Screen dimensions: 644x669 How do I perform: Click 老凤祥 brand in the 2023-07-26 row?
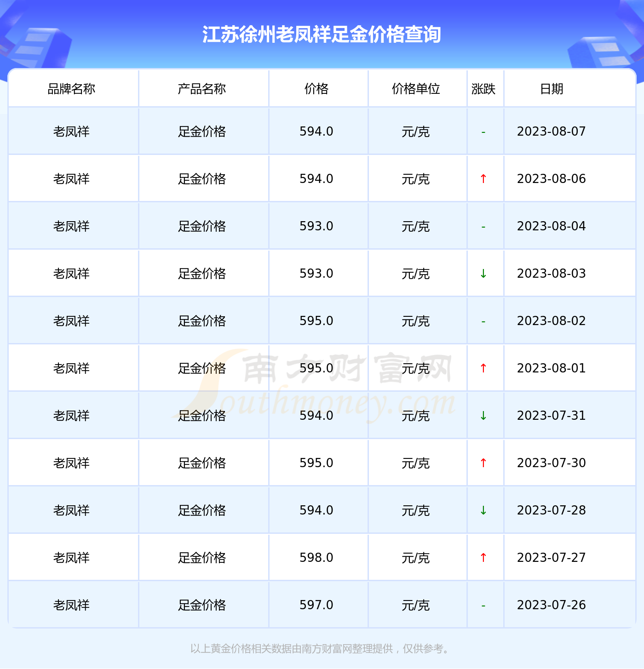click(x=71, y=606)
